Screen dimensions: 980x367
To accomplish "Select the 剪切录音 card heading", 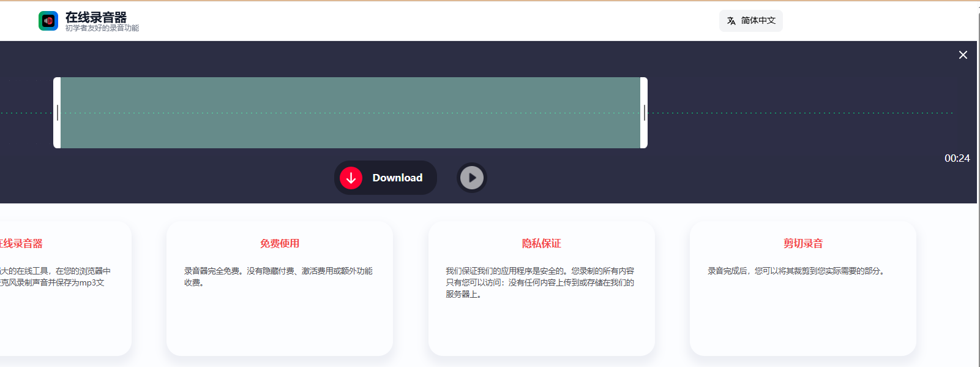I will point(803,243).
